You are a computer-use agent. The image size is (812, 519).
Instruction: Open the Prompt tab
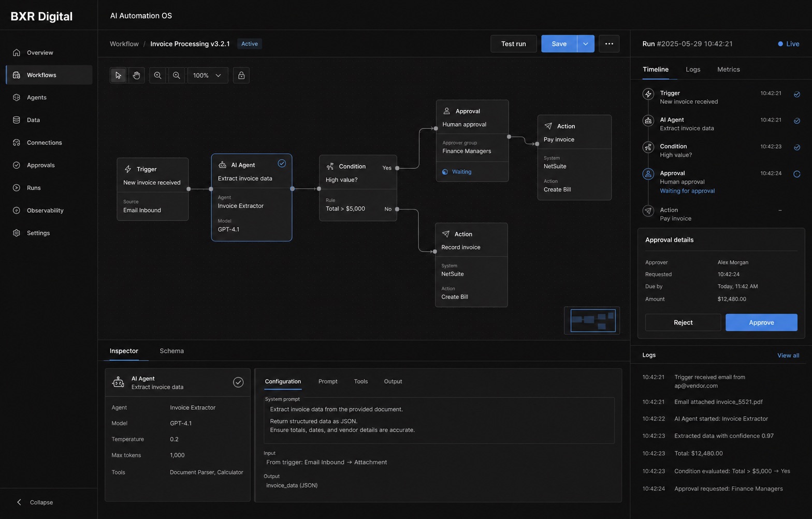328,381
